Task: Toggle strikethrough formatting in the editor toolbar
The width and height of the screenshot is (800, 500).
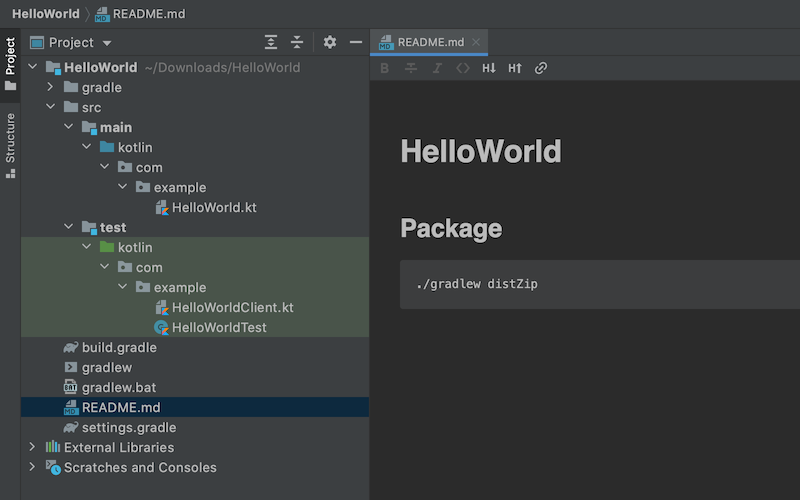Action: pyautogui.click(x=411, y=69)
